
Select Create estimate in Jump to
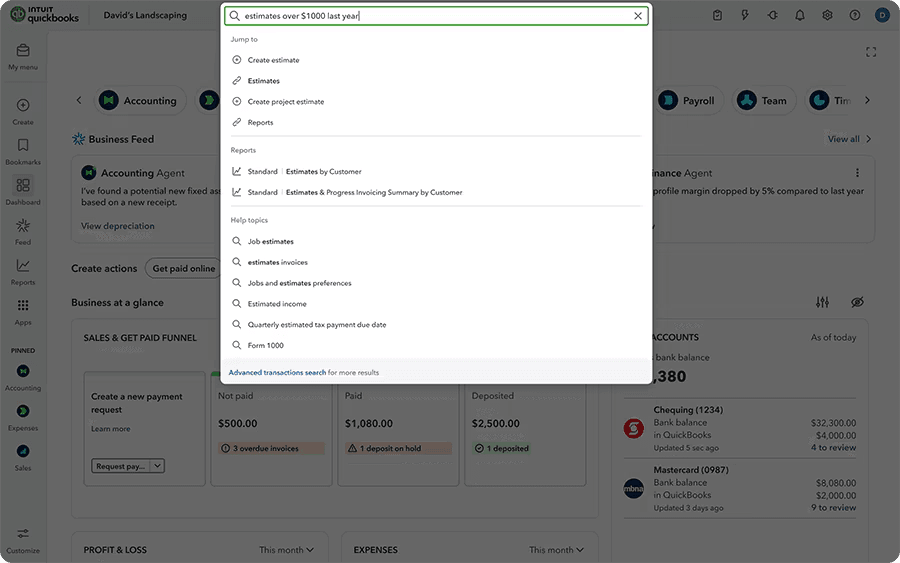tap(273, 60)
